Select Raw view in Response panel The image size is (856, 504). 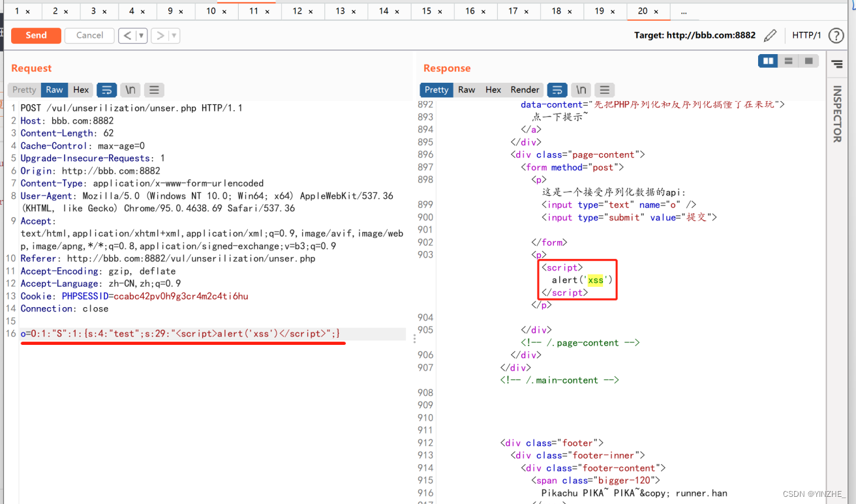pyautogui.click(x=466, y=90)
